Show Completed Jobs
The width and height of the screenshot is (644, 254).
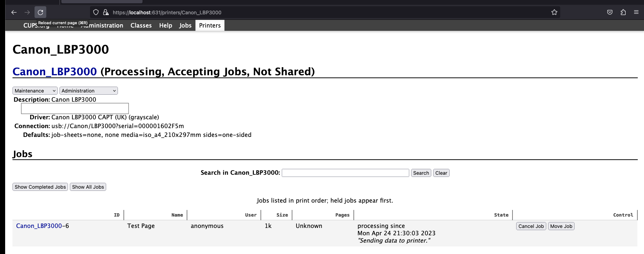point(40,187)
